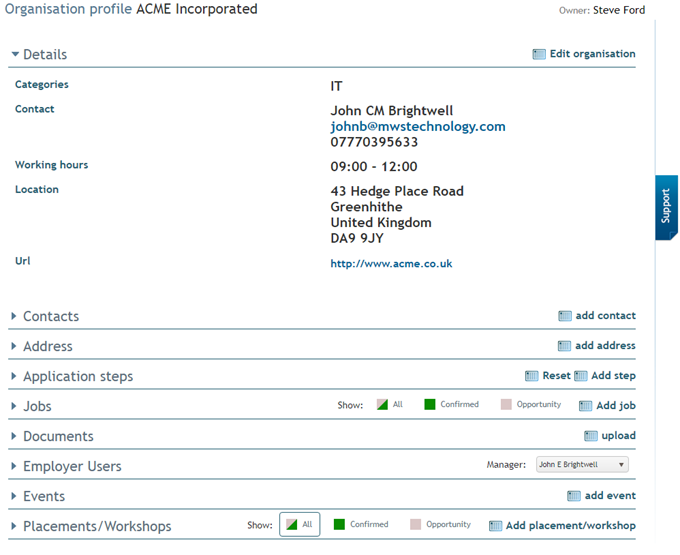Click the add contact link
680x555 pixels.
pos(605,316)
